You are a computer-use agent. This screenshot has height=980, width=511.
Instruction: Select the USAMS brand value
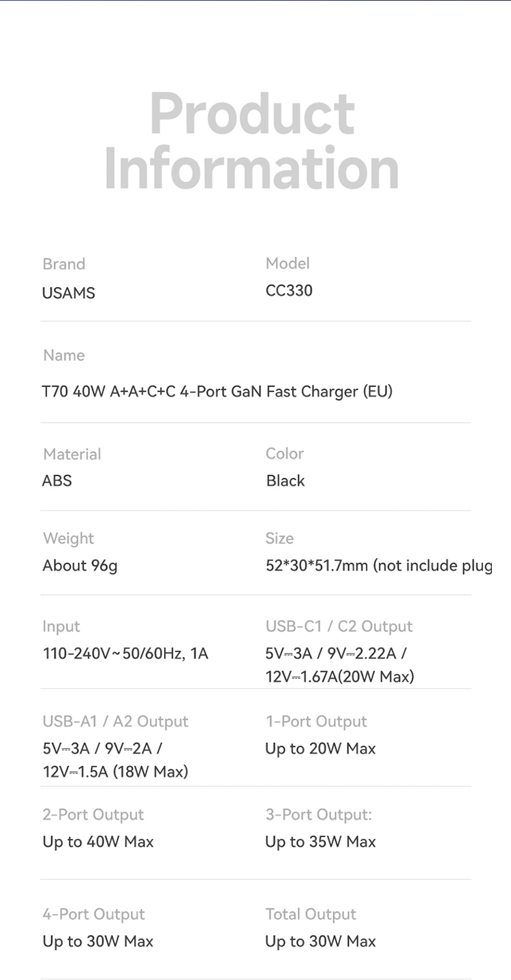click(69, 293)
